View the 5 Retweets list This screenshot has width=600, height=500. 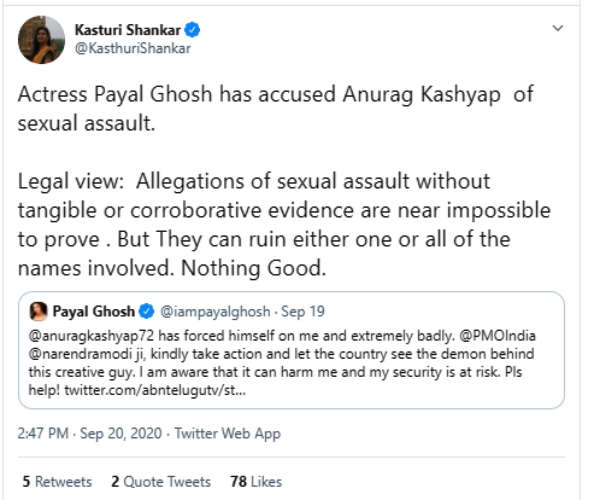(x=56, y=482)
